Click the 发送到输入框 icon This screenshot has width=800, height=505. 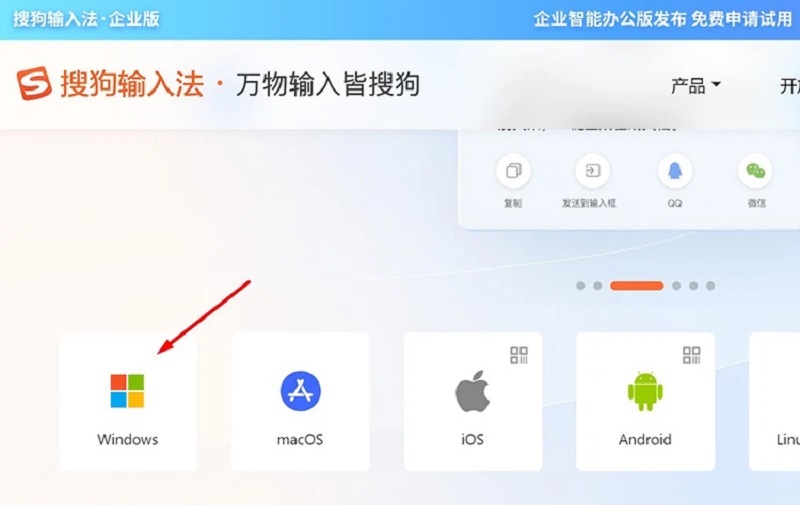click(592, 170)
